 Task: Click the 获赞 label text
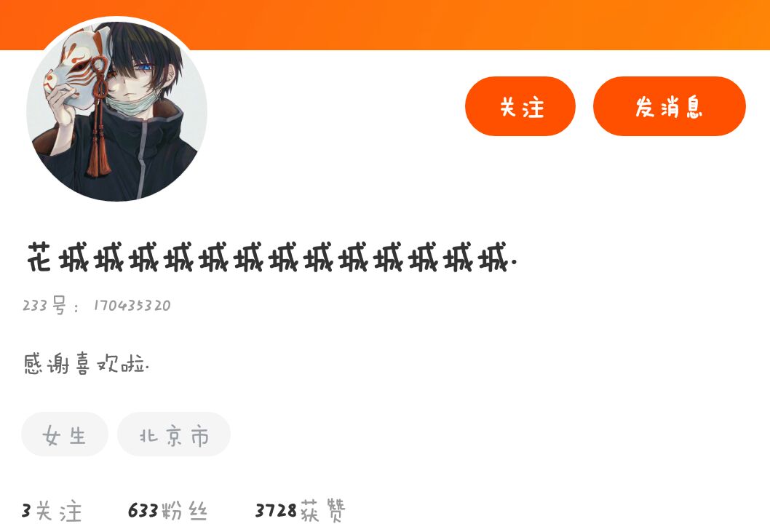323,511
